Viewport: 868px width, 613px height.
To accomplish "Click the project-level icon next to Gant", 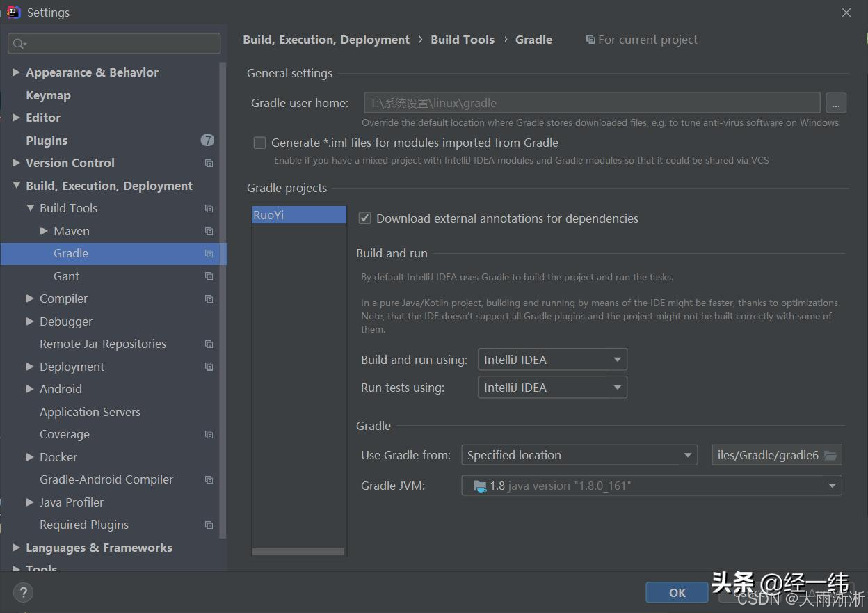I will pyautogui.click(x=209, y=276).
